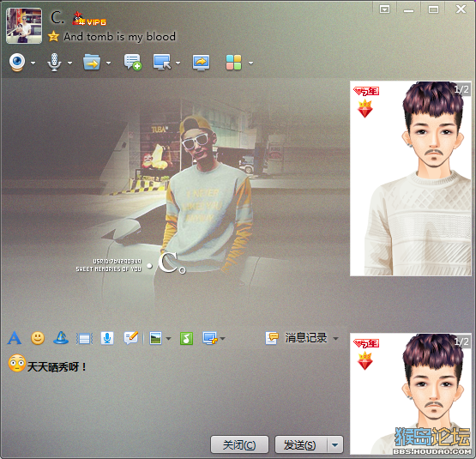The width and height of the screenshot is (476, 459).
Task: Open the window menu arrow in title bar
Action: coord(384,9)
